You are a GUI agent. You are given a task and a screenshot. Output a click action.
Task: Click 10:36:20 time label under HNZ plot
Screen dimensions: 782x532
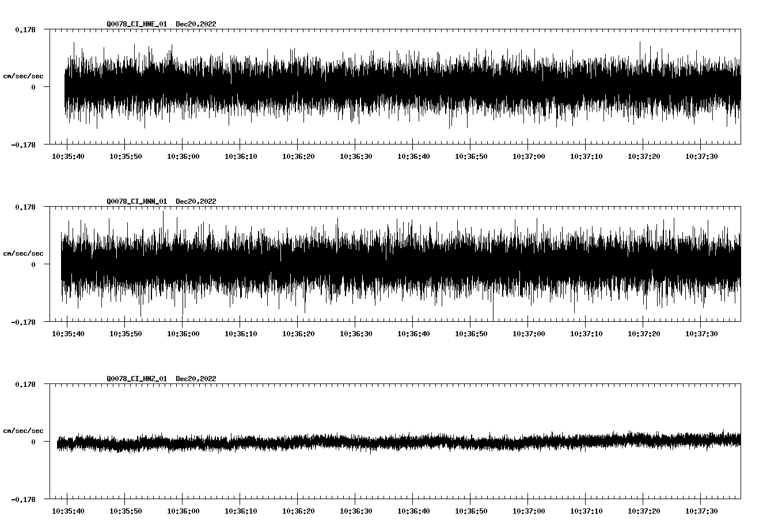298,511
